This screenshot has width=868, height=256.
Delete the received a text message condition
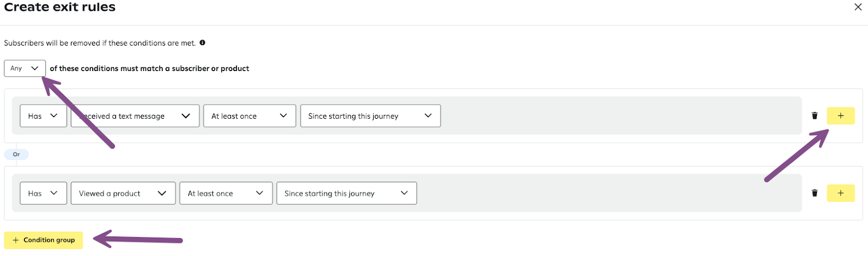pyautogui.click(x=814, y=116)
